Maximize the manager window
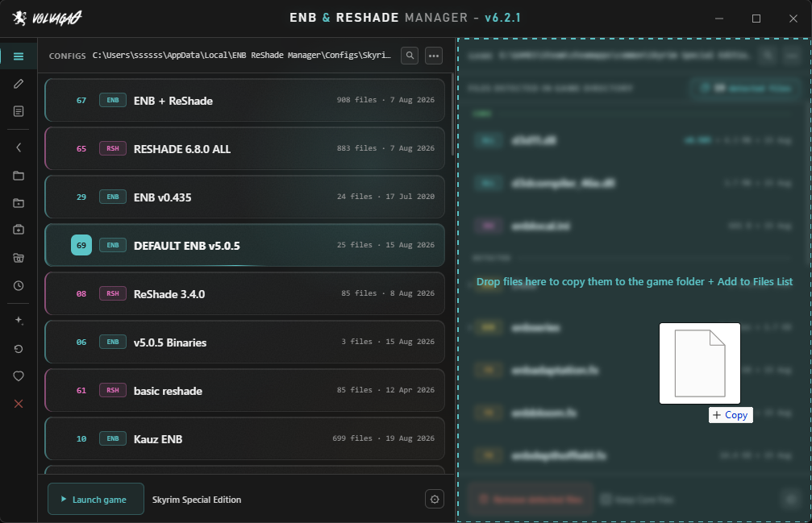The height and width of the screenshot is (523, 812). pos(756,19)
